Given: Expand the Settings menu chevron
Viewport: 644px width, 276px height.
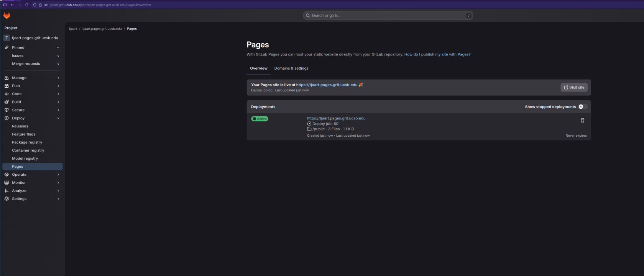Looking at the screenshot, I should pos(58,199).
